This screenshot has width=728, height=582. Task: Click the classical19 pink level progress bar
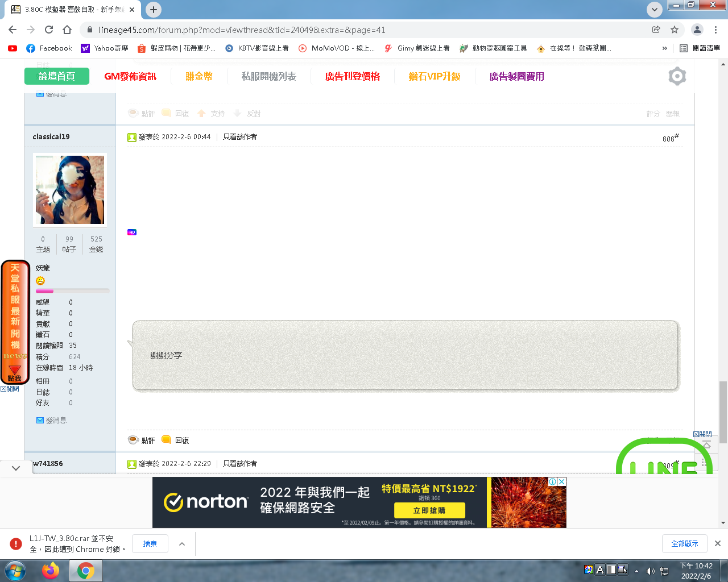coord(72,291)
